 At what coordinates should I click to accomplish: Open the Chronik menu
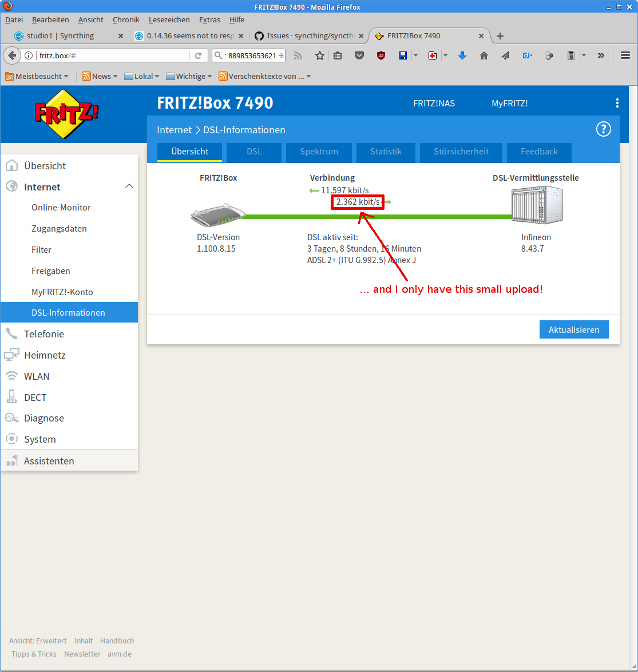click(x=126, y=19)
